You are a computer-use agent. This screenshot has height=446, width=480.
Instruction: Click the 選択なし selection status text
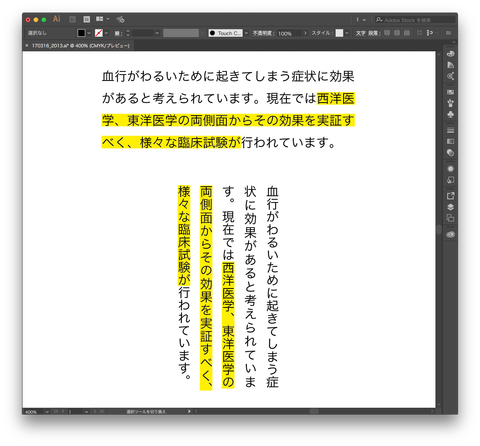click(37, 33)
